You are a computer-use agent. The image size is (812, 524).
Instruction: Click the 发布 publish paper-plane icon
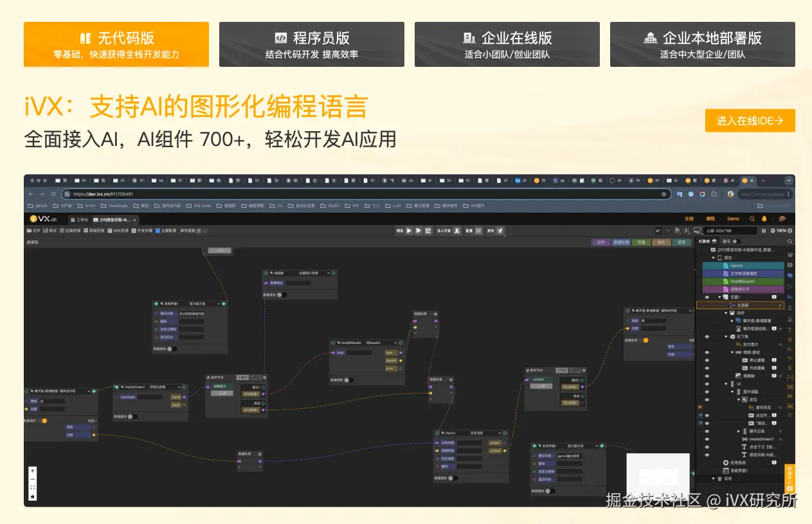click(x=500, y=230)
